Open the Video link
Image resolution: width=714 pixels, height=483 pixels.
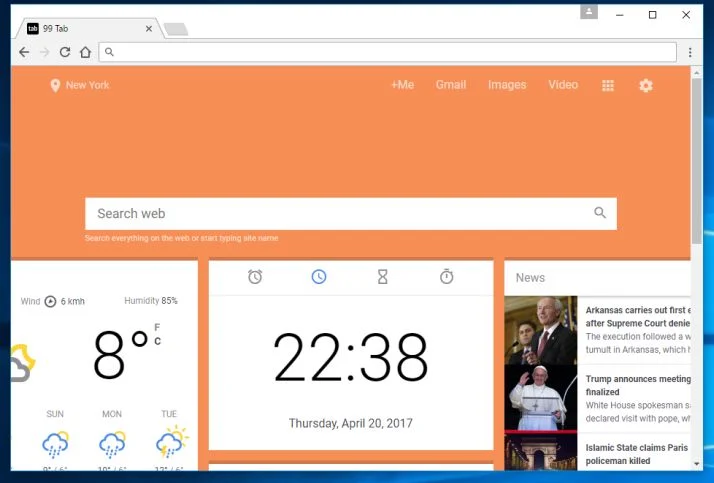(563, 85)
